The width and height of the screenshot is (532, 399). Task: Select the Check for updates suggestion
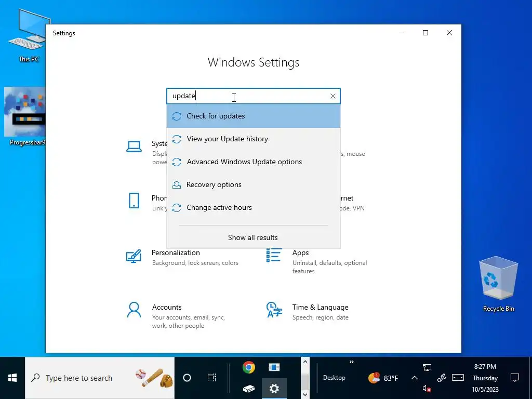[254, 116]
